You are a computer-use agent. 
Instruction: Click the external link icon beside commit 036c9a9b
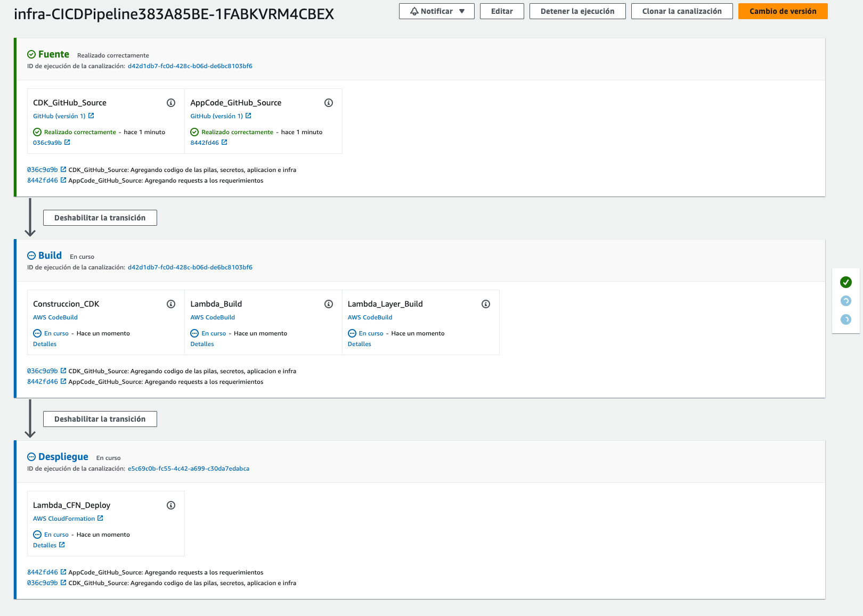tap(67, 142)
